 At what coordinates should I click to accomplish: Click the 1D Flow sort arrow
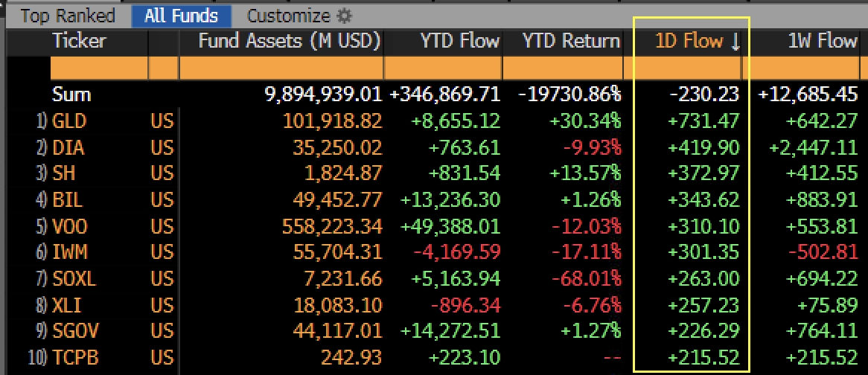735,42
